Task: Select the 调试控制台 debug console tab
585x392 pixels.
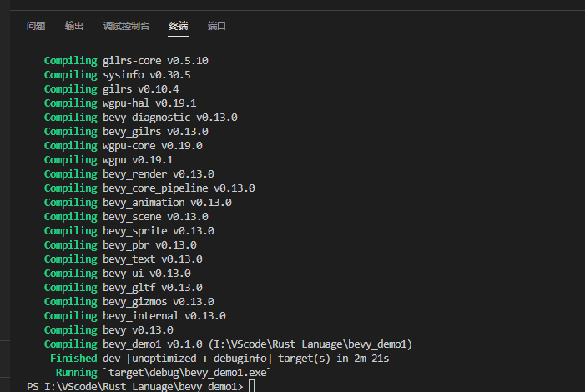Action: click(x=126, y=27)
